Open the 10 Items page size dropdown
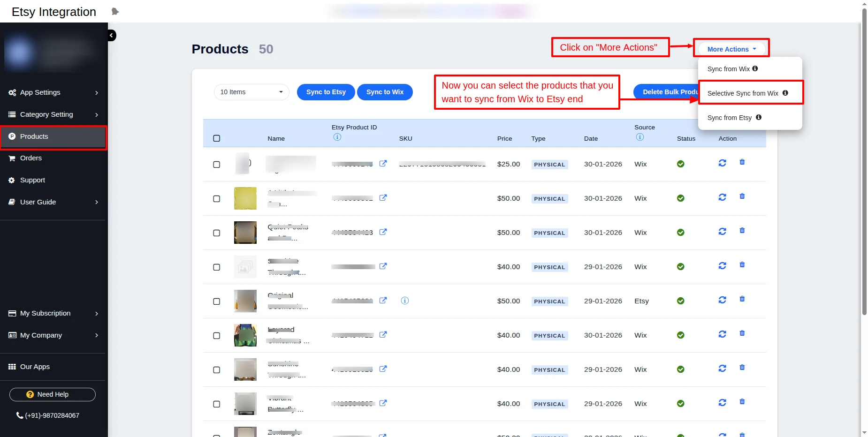The height and width of the screenshot is (437, 868). tap(251, 92)
